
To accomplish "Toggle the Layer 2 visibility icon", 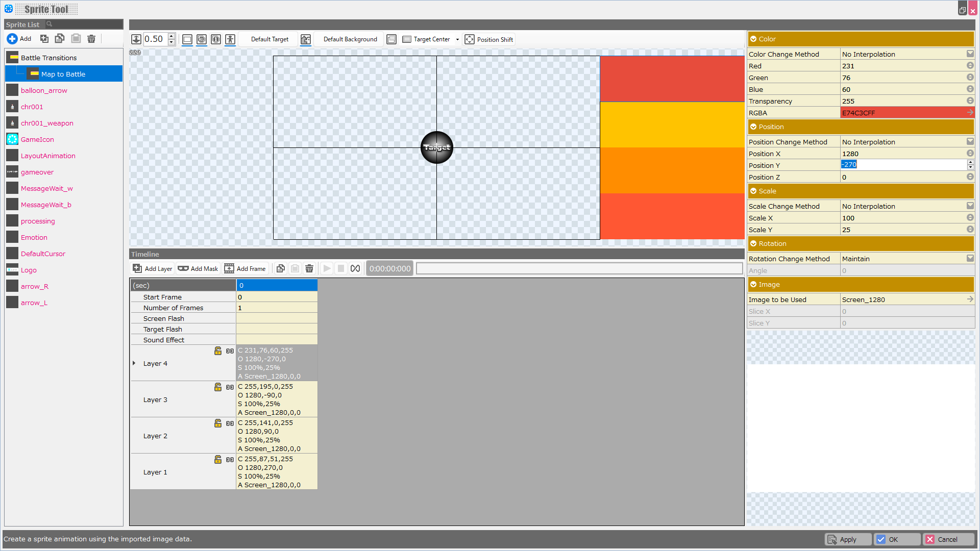I will point(230,423).
